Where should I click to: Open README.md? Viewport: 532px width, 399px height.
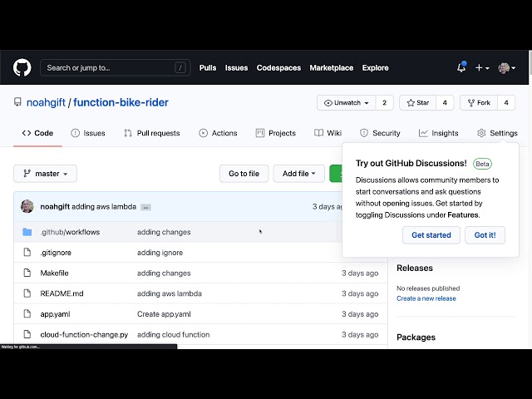pos(62,293)
